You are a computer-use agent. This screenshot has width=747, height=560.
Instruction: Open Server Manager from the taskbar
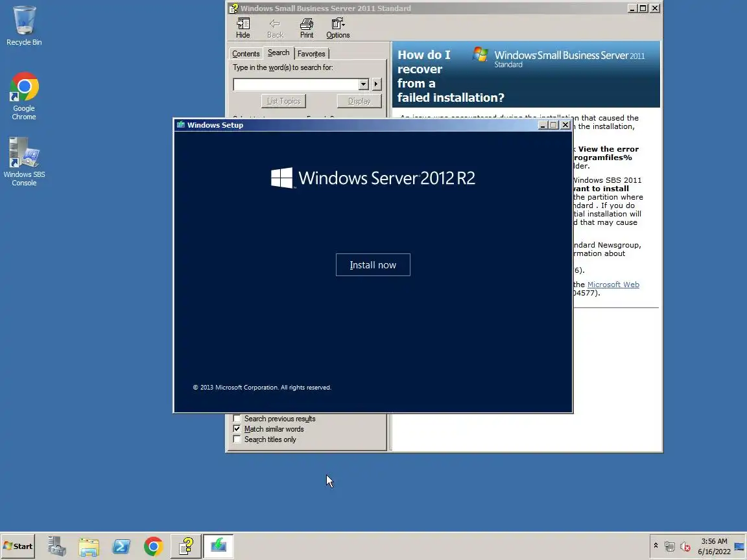tap(56, 546)
